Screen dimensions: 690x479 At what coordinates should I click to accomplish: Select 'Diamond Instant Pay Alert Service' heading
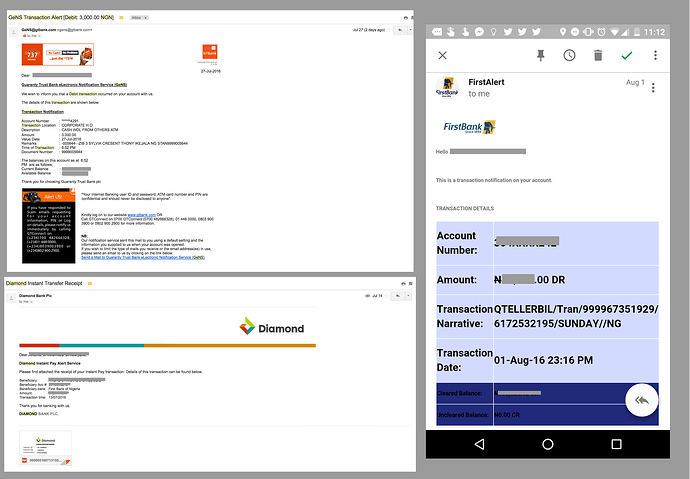pos(50,363)
